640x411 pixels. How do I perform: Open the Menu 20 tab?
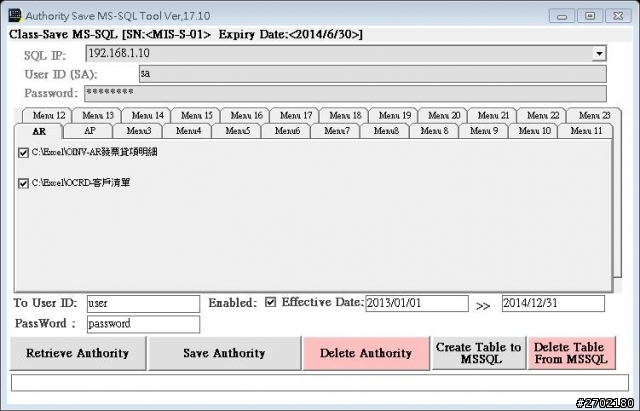pos(444,116)
